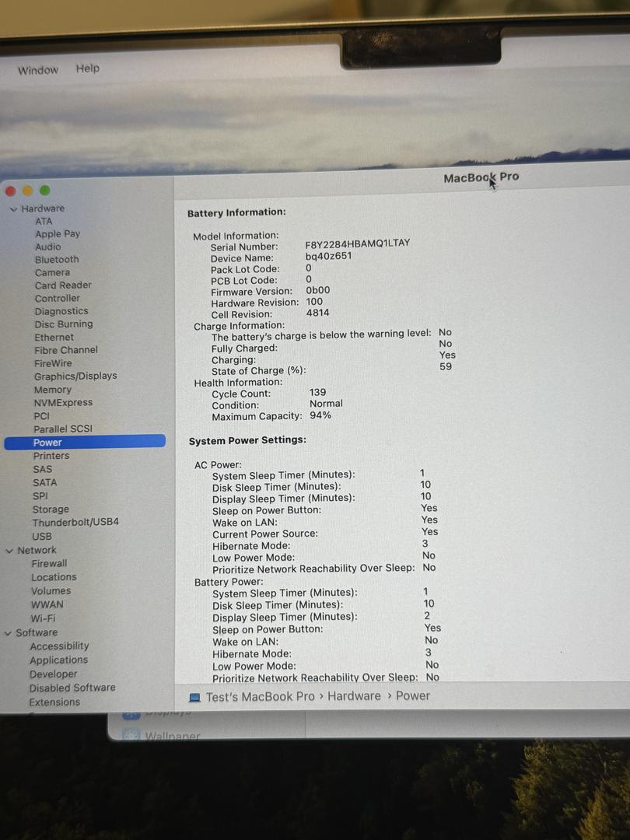Select Bluetooth in the Hardware list
Screen dimensions: 630x840
57,260
